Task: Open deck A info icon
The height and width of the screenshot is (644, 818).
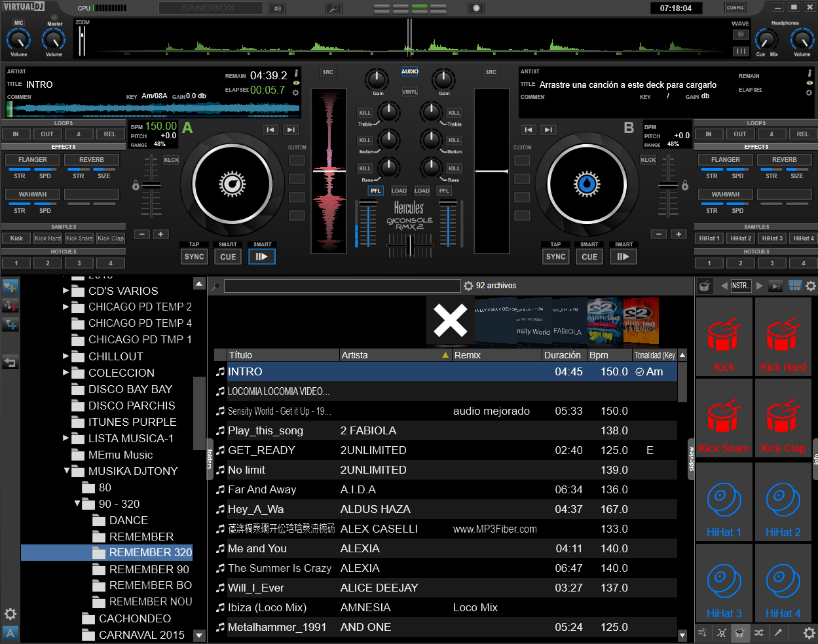Action: click(296, 73)
